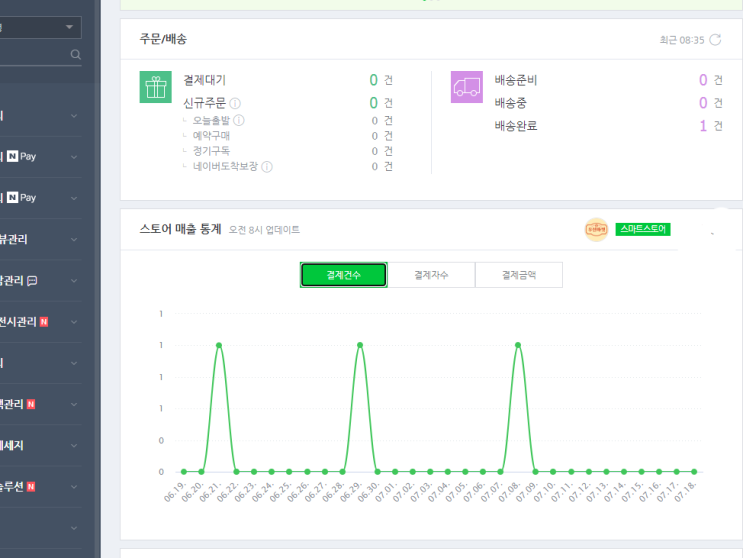
Task: Expand the 세지 sidebar menu chevron
Action: click(74, 446)
